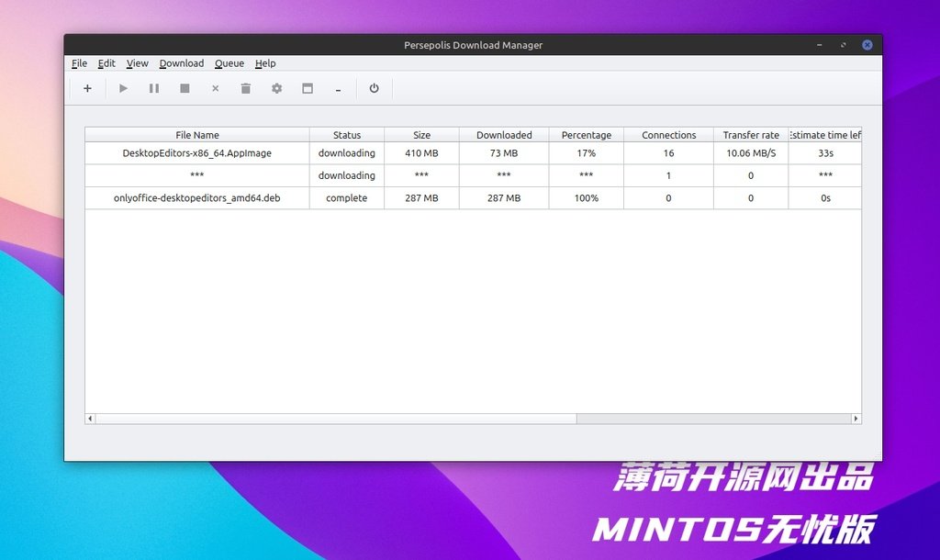Open the View menu
The width and height of the screenshot is (940, 560).
(x=138, y=63)
